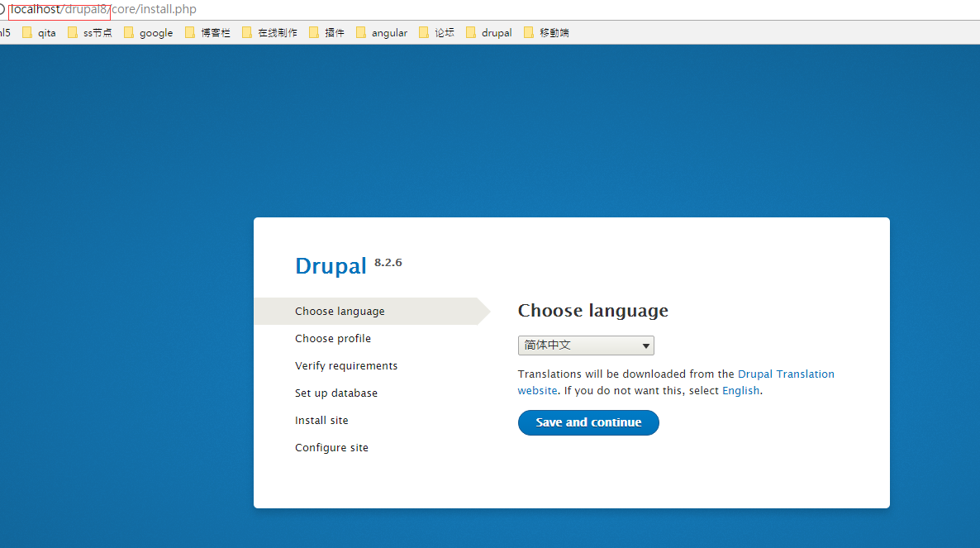Open the Drupal Translation website link

(786, 374)
